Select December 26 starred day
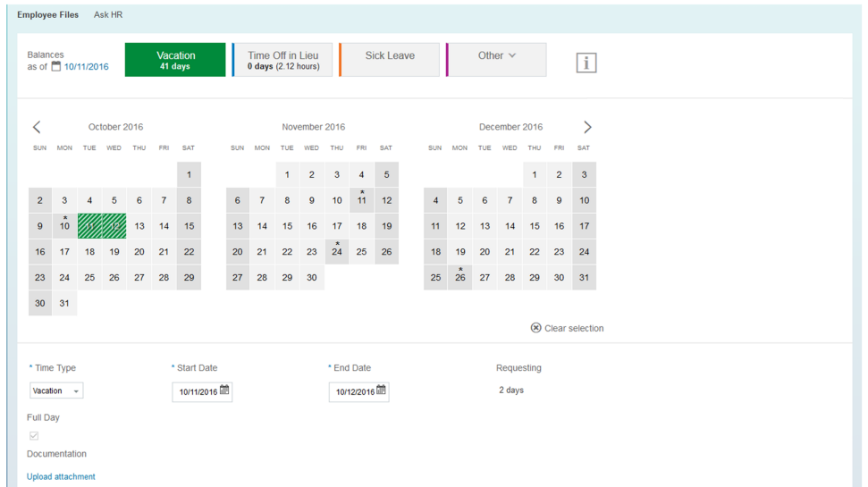868x487 pixels. (460, 277)
